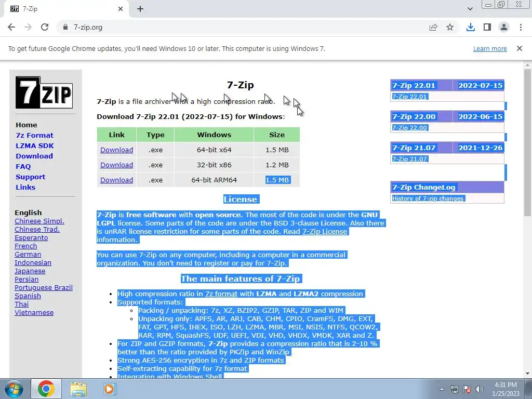
Task: Open History of 7-zip changes link
Action: pyautogui.click(x=428, y=198)
